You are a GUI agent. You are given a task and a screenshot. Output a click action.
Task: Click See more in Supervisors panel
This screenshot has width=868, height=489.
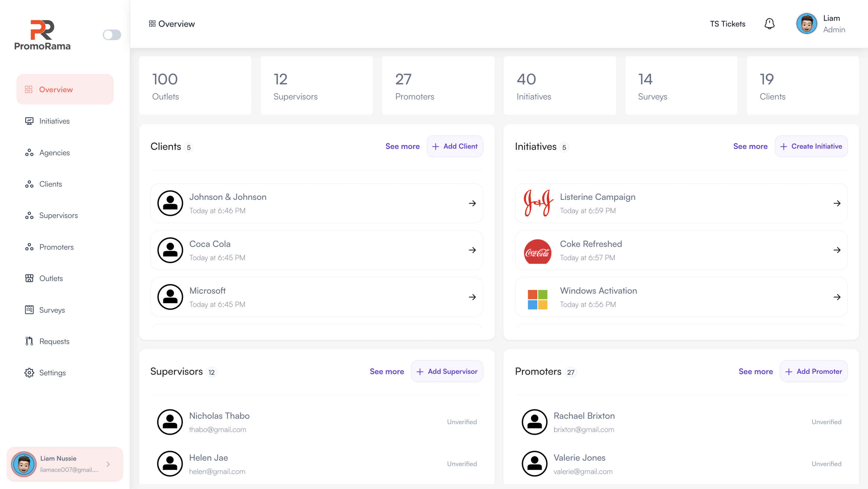coord(387,371)
